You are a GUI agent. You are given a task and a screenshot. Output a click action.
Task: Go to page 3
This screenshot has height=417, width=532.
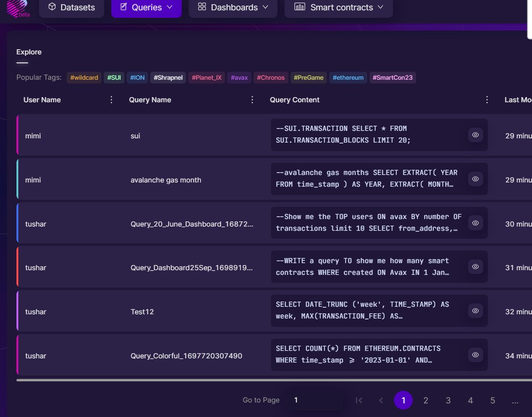(448, 401)
